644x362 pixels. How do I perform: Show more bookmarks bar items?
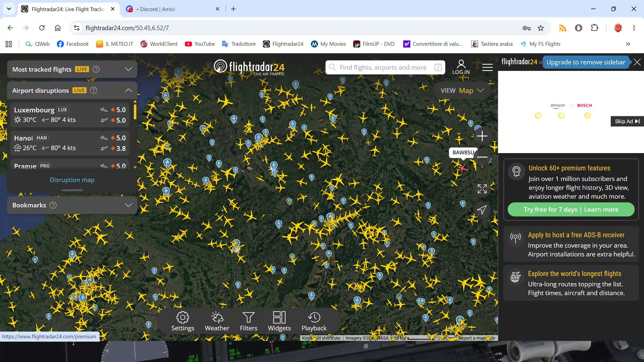(628, 44)
